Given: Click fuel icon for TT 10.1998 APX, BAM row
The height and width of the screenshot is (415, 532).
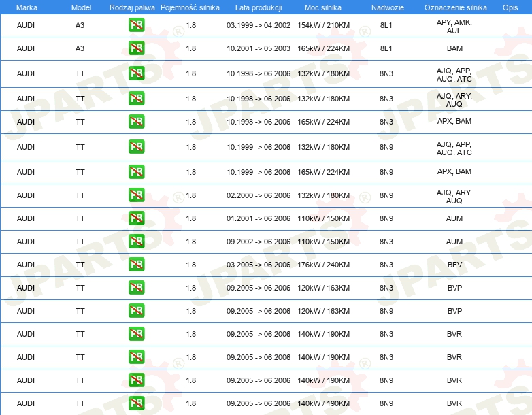Looking at the screenshot, I should point(136,122).
